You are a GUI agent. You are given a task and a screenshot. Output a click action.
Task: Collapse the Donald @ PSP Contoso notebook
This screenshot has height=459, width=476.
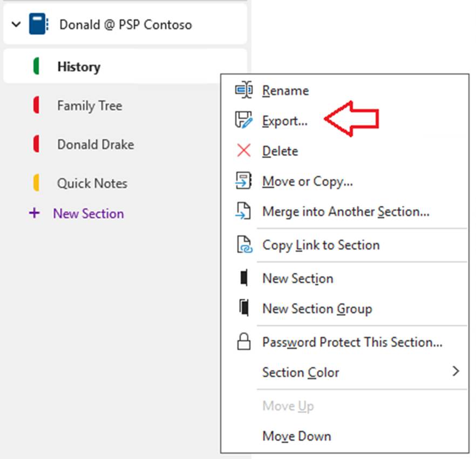16,24
